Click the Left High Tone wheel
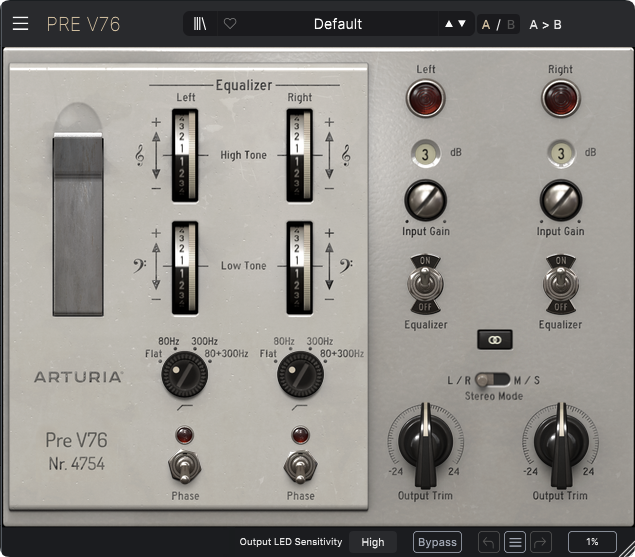 pyautogui.click(x=185, y=155)
